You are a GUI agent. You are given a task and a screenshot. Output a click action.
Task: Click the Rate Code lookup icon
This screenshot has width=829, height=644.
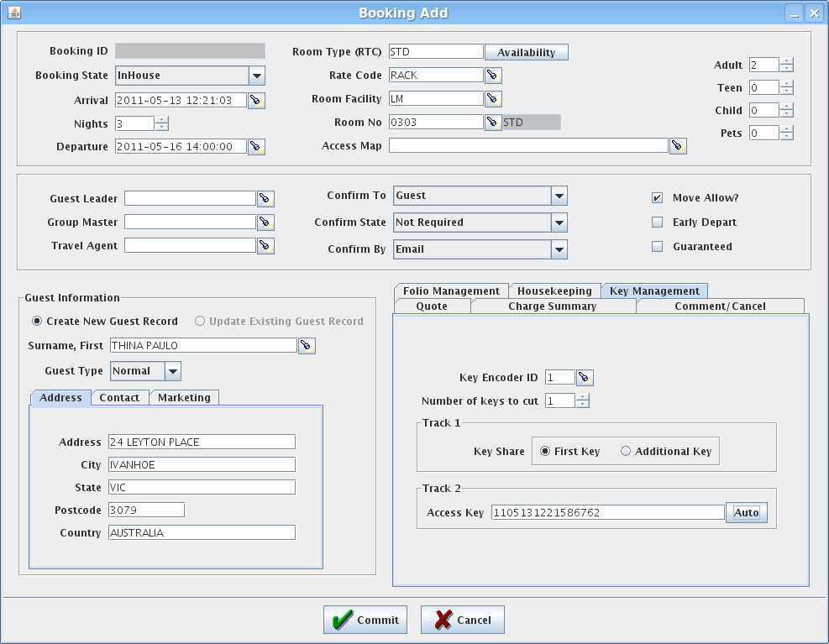pyautogui.click(x=493, y=76)
